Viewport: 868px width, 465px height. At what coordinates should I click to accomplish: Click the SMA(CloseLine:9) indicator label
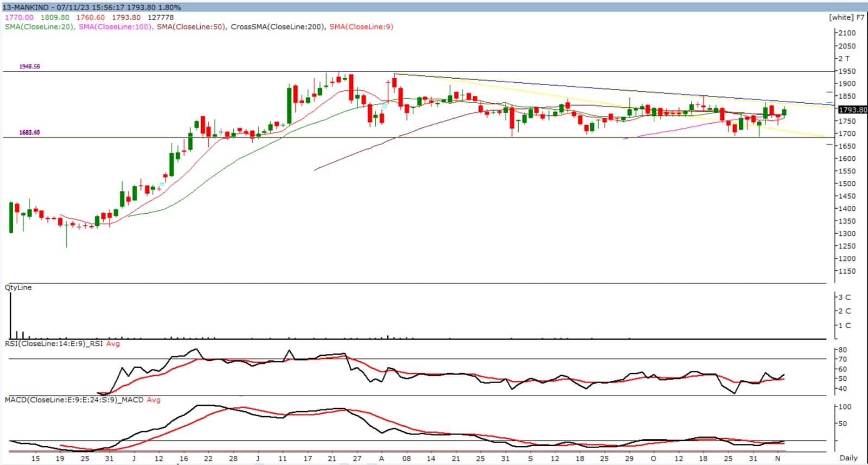pyautogui.click(x=361, y=27)
